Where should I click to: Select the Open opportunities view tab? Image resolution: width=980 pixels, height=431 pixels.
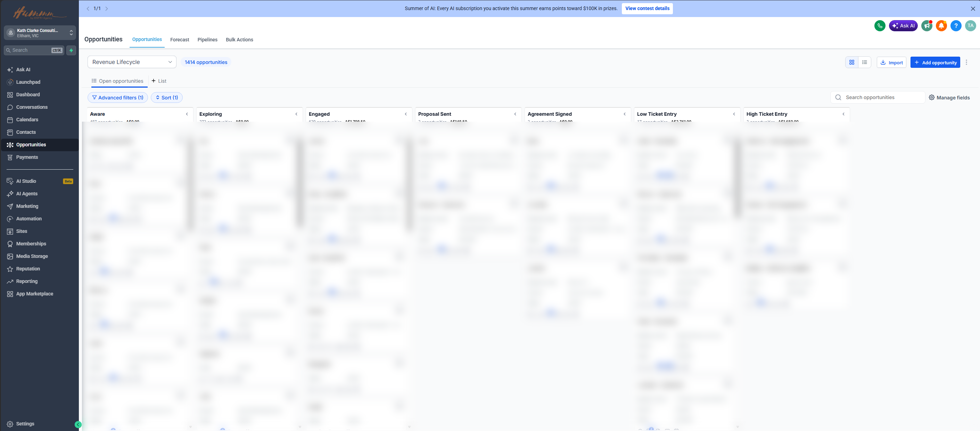pos(117,81)
